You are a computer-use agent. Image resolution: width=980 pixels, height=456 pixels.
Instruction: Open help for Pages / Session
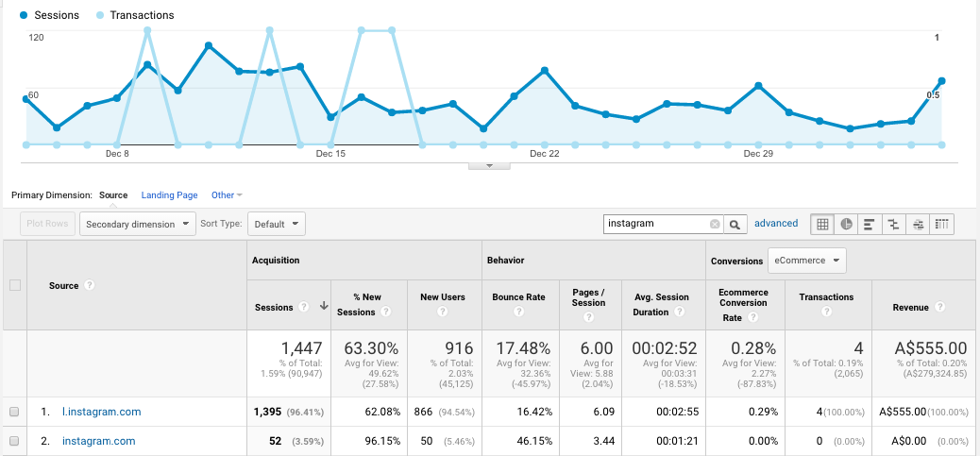[588, 317]
